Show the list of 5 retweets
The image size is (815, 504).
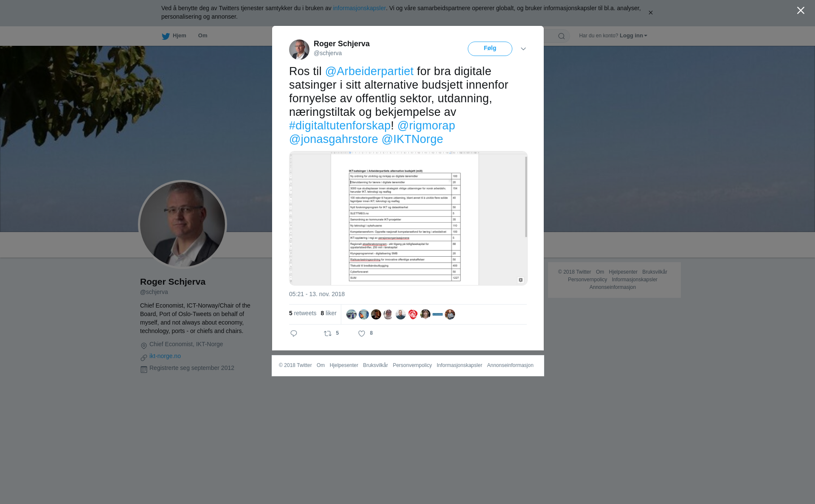303,313
